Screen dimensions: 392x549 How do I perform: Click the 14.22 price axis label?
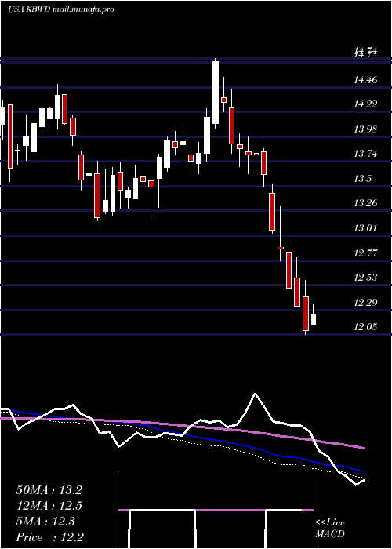pyautogui.click(x=365, y=104)
